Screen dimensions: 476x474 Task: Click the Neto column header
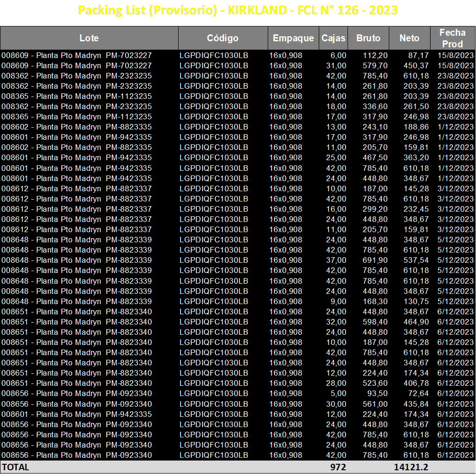(410, 38)
